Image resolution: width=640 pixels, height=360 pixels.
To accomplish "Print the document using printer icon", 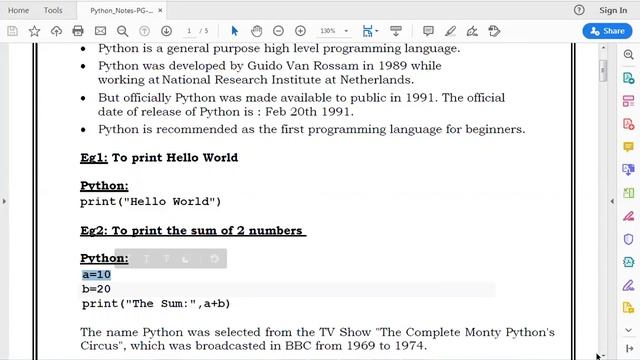I will tap(78, 31).
